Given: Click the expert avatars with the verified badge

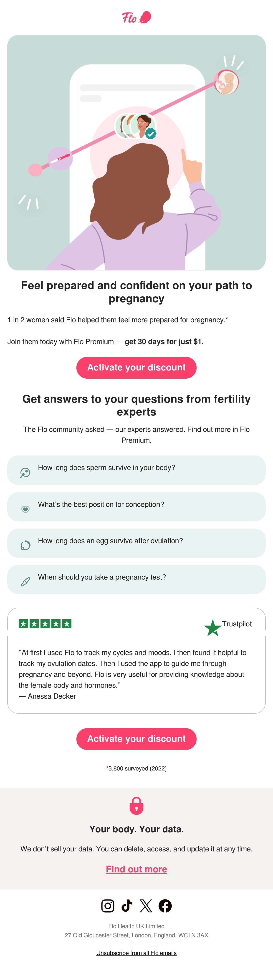Looking at the screenshot, I should 136,126.
